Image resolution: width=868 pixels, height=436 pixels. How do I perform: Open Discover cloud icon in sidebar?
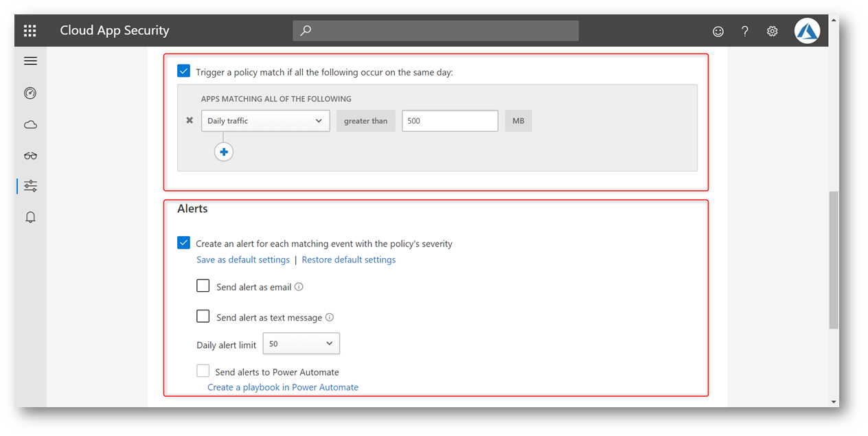tap(30, 125)
